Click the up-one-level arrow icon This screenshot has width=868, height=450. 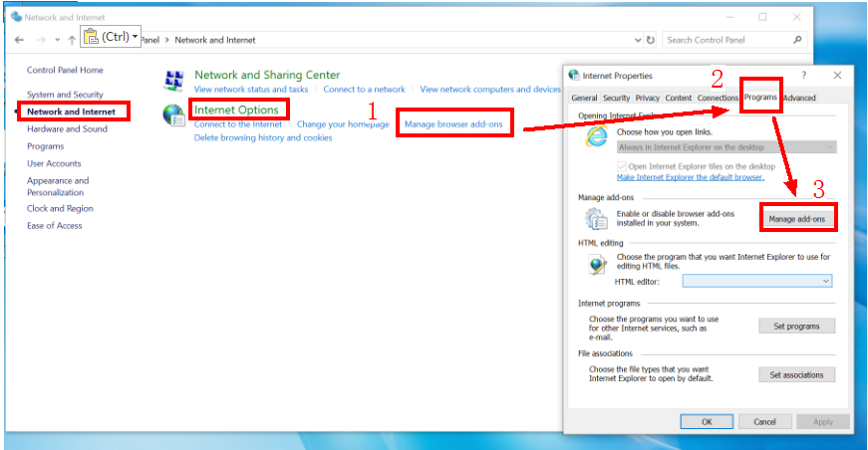[72, 40]
